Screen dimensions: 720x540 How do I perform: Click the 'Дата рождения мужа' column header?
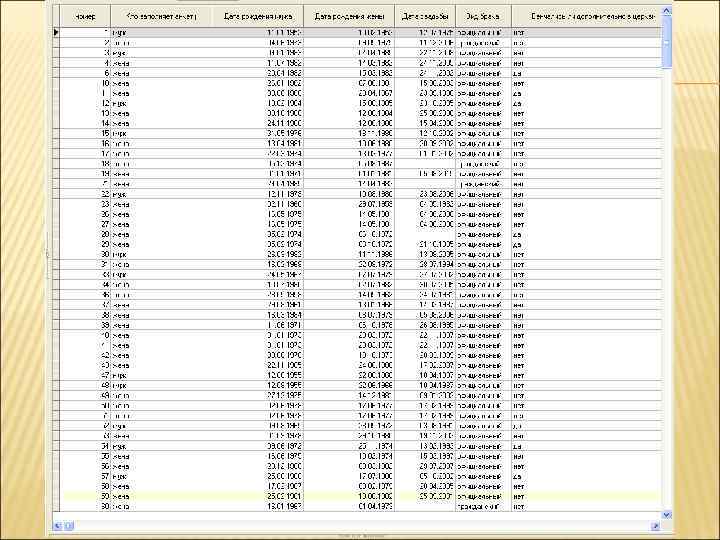[x=258, y=17]
